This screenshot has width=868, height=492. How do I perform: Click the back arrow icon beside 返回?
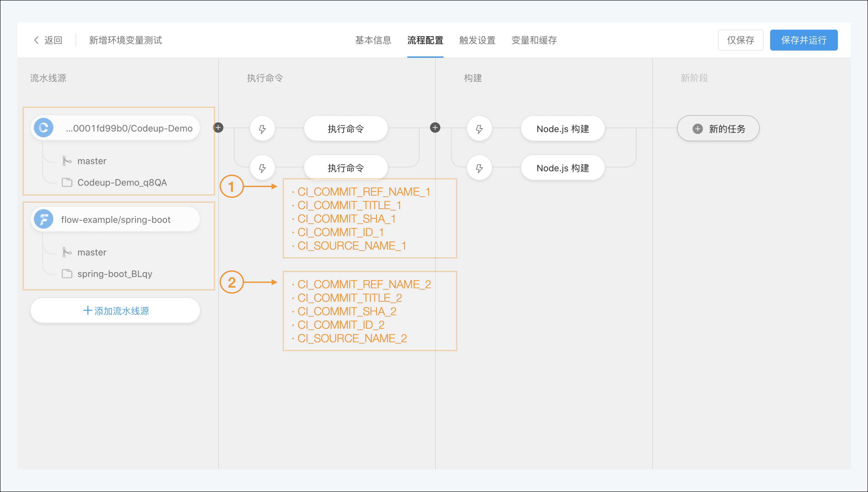point(36,40)
